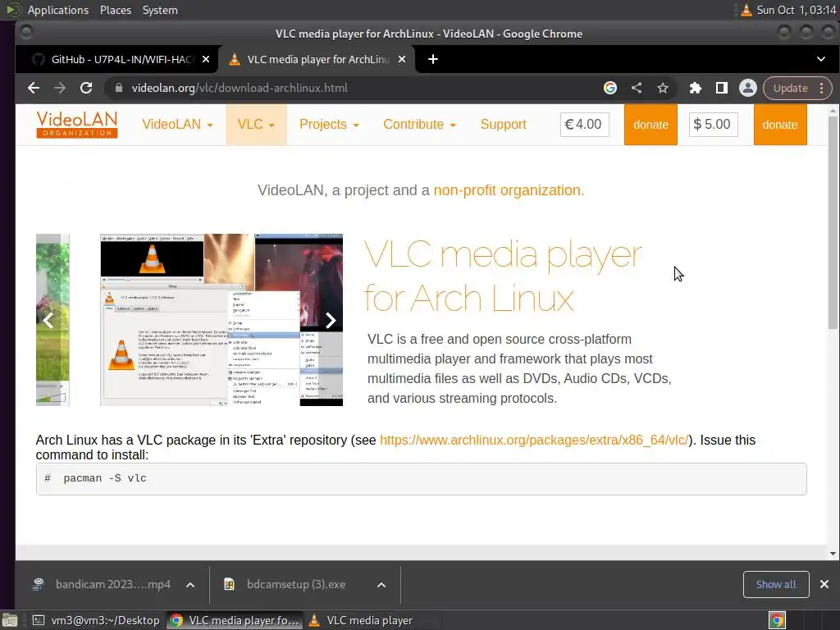Click the site lock icon in address bar
Screen dimensions: 840x630
coord(119,88)
